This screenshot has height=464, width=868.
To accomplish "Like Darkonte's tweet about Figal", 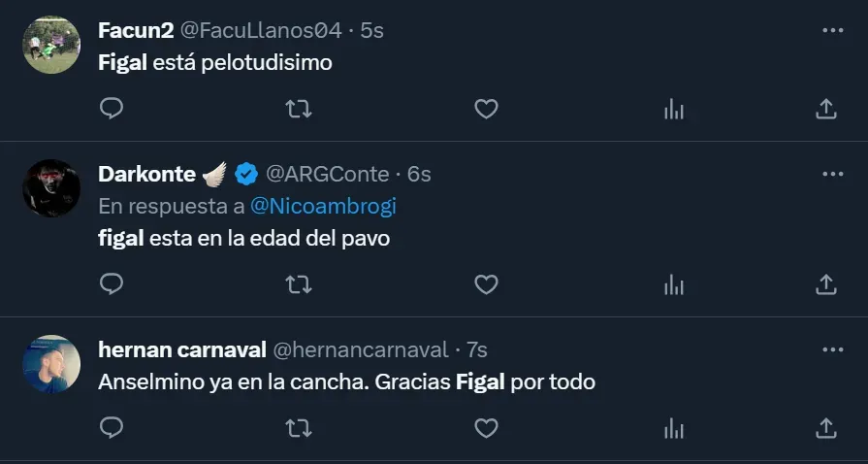I will pyautogui.click(x=486, y=283).
